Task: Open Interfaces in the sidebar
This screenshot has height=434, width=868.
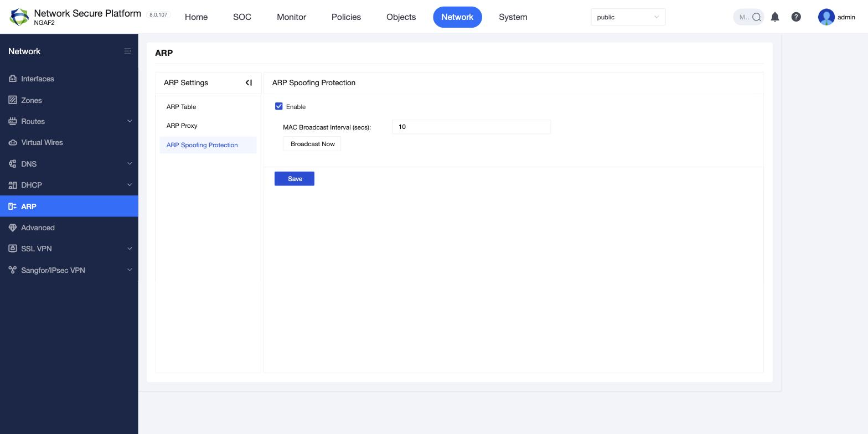Action: coord(69,79)
